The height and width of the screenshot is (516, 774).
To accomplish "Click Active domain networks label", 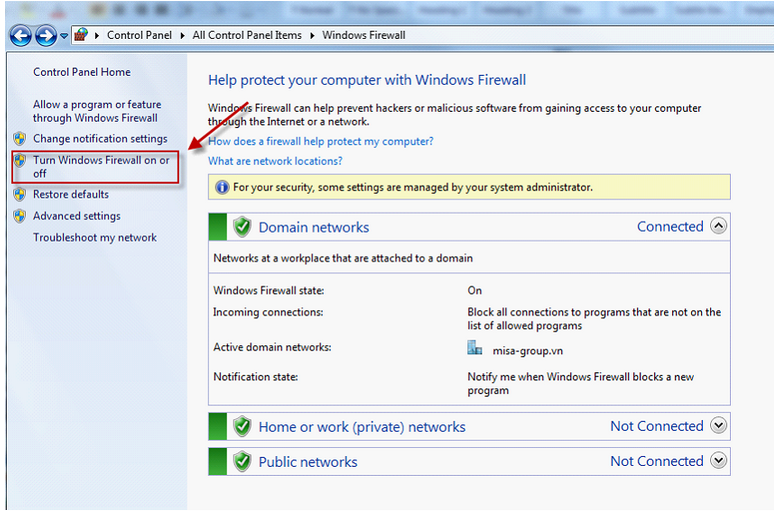I will pyautogui.click(x=272, y=347).
